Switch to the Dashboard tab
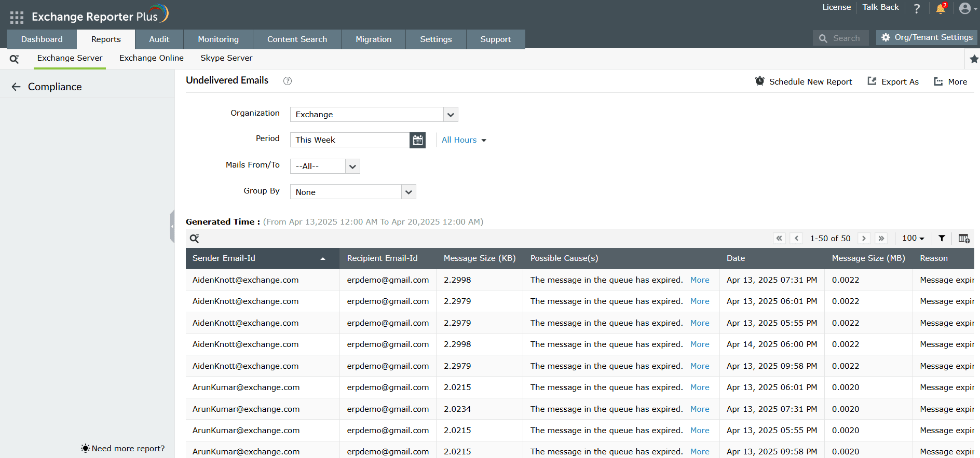Viewport: 980px width, 458px height. pos(42,39)
